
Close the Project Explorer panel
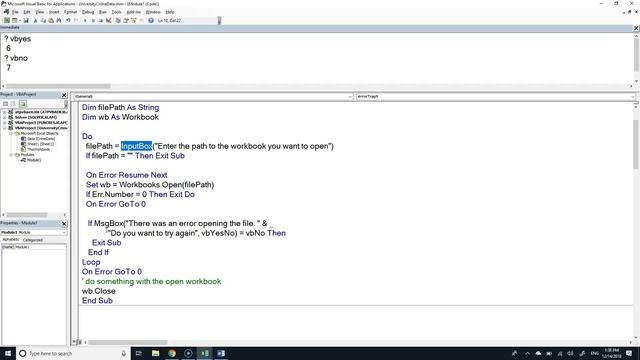64,95
